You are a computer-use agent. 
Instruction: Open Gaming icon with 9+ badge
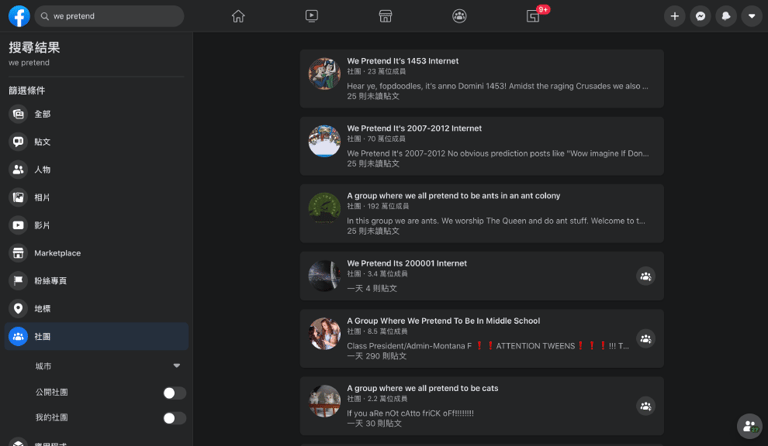533,16
